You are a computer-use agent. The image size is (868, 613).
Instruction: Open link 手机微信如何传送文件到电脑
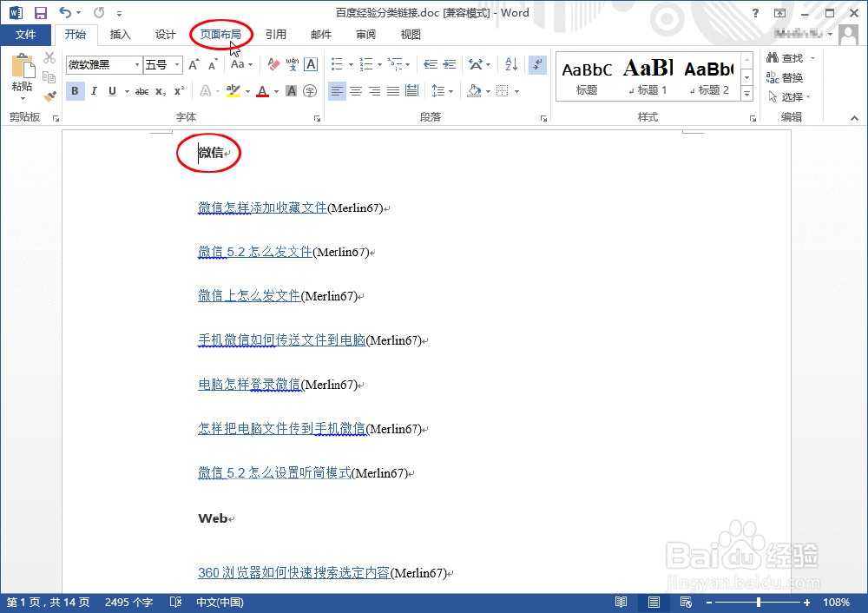[x=282, y=340]
